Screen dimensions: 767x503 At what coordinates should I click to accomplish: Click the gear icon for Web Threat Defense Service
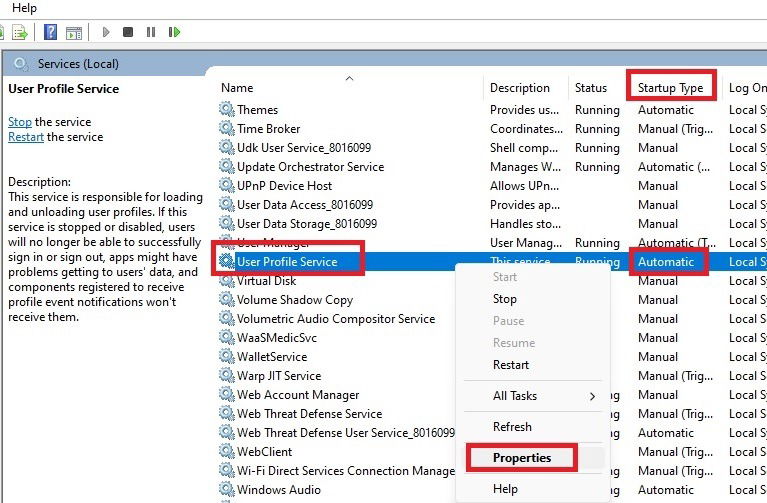tap(226, 413)
